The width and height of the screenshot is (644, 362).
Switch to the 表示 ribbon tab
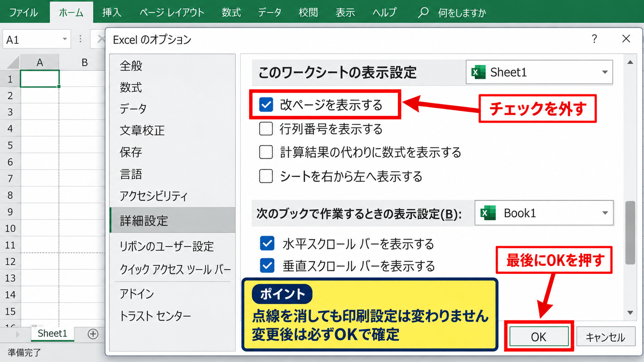(x=345, y=12)
